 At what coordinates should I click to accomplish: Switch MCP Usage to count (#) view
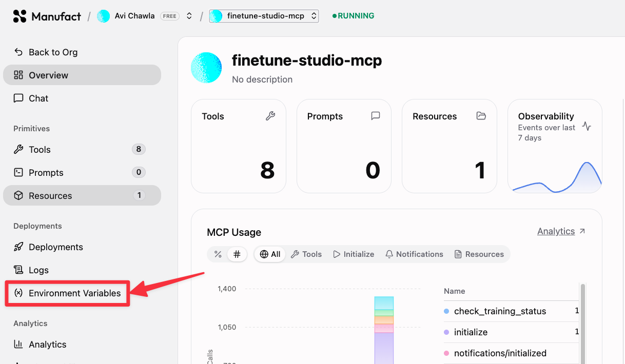[237, 254]
